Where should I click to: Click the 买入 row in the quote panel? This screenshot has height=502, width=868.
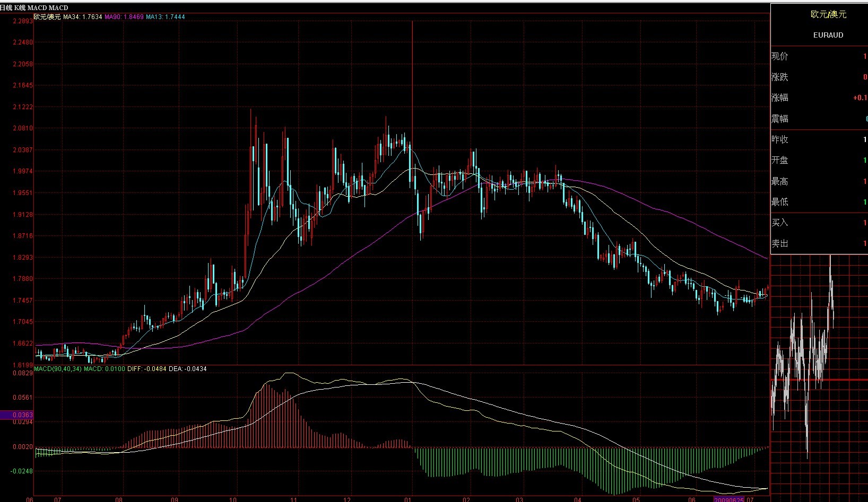pyautogui.click(x=819, y=223)
